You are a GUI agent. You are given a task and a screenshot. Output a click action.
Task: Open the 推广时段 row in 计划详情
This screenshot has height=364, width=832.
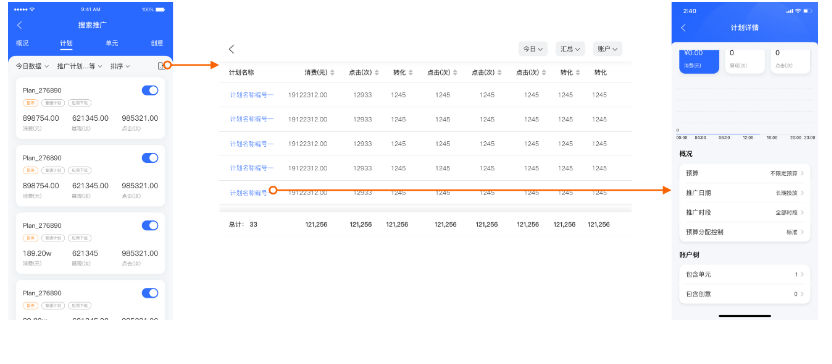[x=744, y=212]
